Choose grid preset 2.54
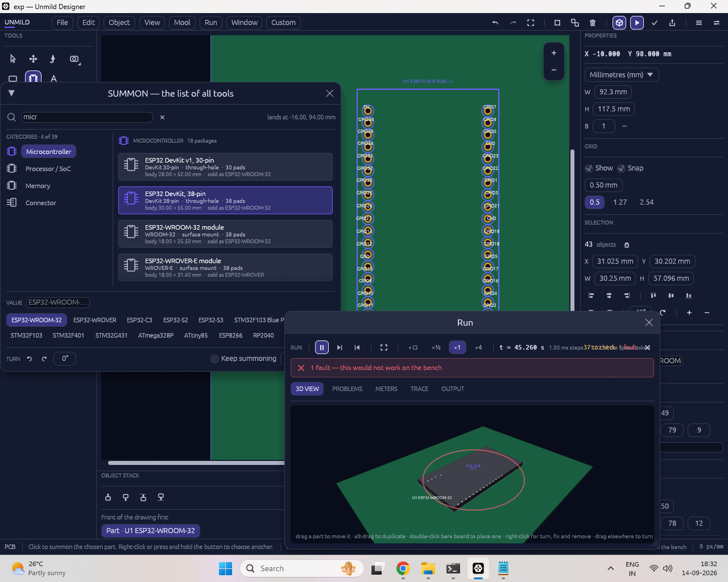728x582 pixels. coord(647,202)
